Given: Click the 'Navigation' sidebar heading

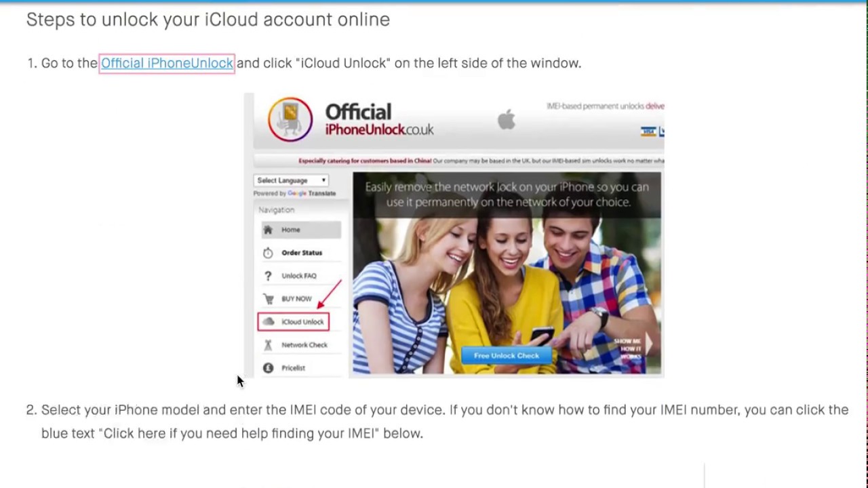Looking at the screenshot, I should tap(277, 210).
